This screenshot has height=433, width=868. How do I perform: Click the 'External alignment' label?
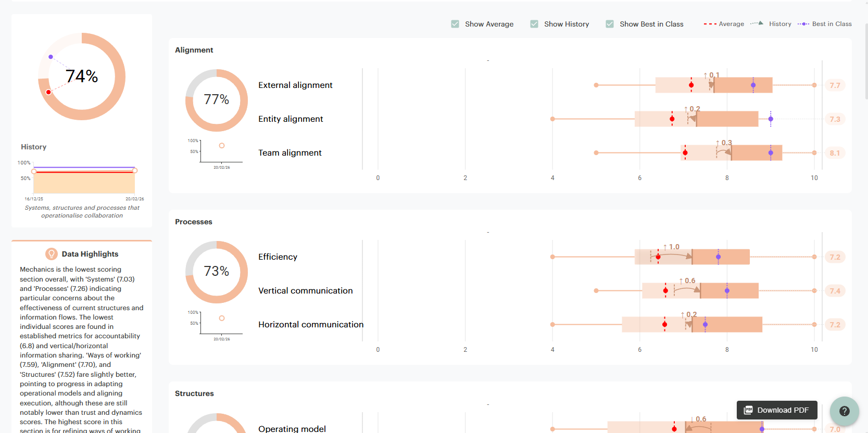295,85
